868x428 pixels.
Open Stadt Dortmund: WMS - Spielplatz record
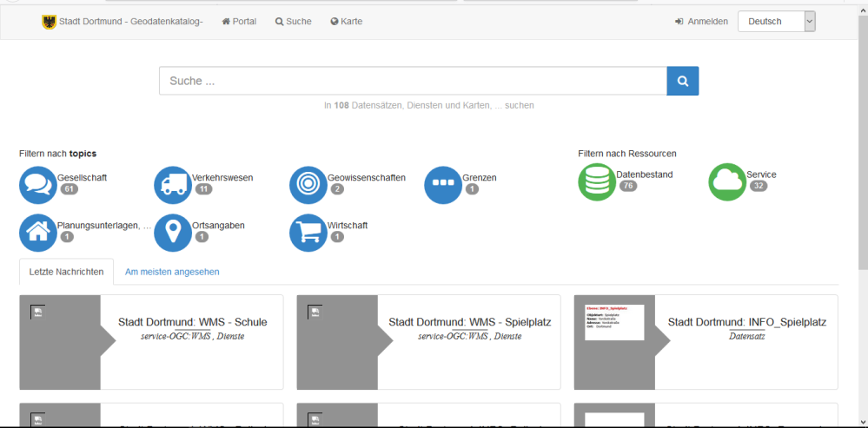(x=470, y=322)
